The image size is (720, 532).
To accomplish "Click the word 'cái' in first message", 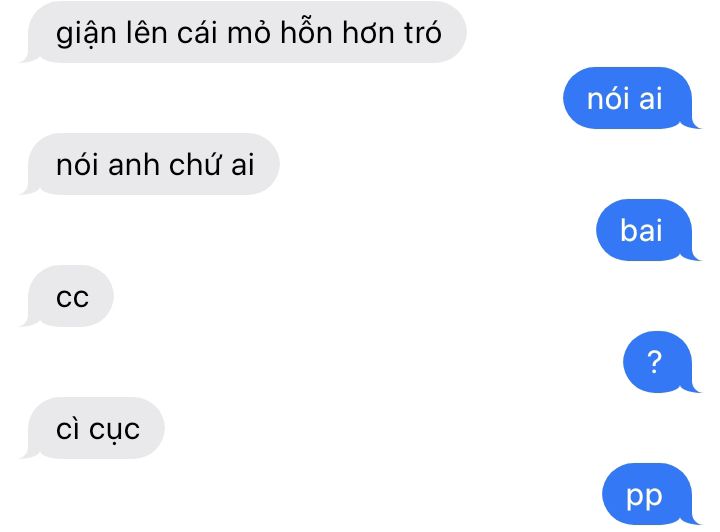I will [198, 32].
